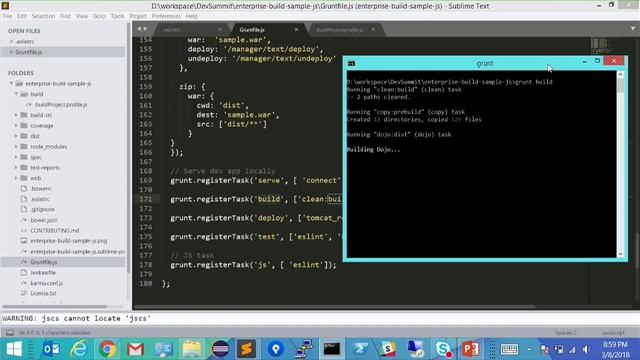
Task: Open the enterprise-build-sample-js.sublime-project file
Action: [x=77, y=251]
